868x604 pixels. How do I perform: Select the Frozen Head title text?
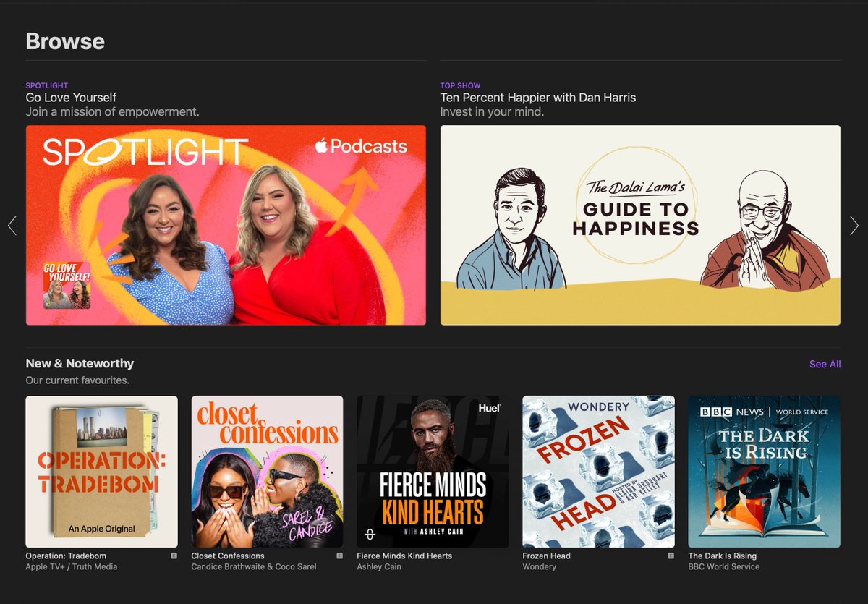546,556
